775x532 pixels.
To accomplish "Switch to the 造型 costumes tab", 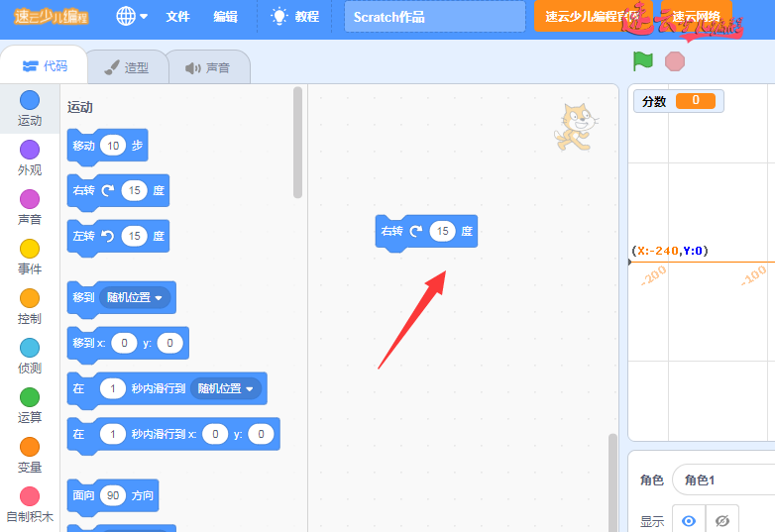I will (x=126, y=67).
